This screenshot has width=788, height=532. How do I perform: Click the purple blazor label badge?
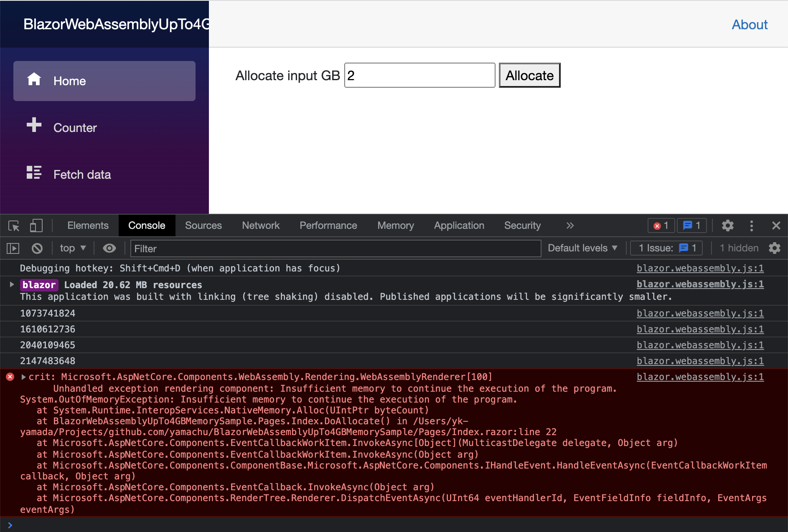point(39,285)
